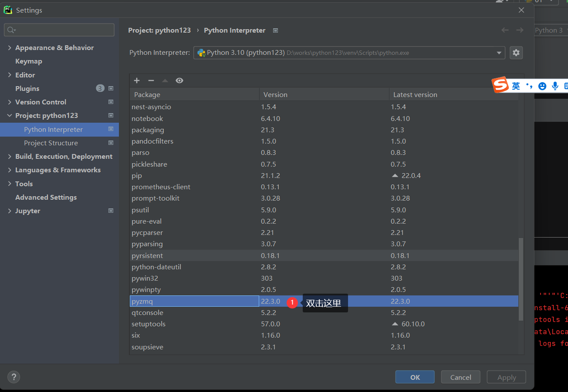This screenshot has height=392, width=568.
Task: Select the prometheus-client package row
Action: pyautogui.click(x=324, y=187)
